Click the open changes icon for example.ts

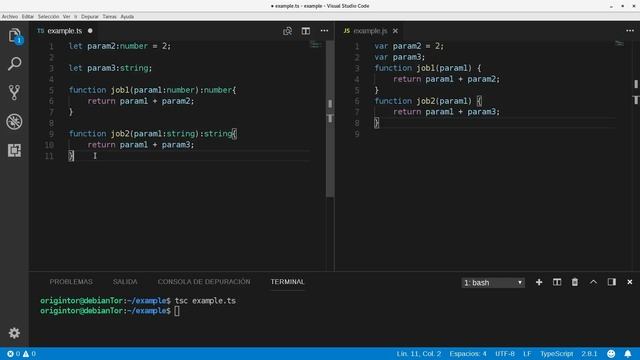(287, 31)
